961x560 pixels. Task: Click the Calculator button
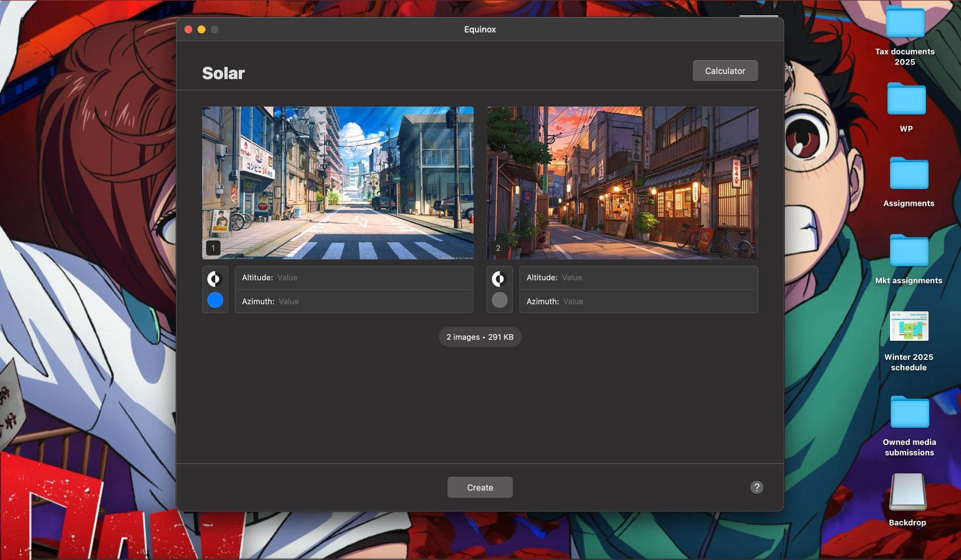[x=725, y=71]
